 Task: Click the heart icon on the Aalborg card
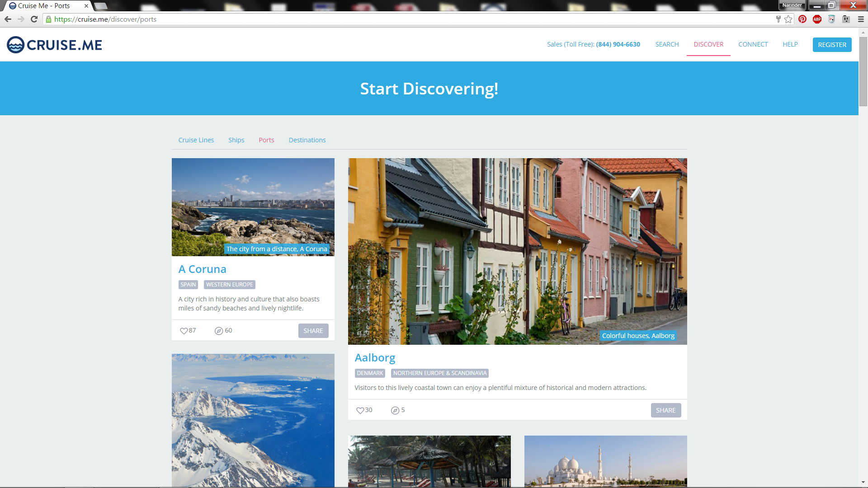coord(360,410)
